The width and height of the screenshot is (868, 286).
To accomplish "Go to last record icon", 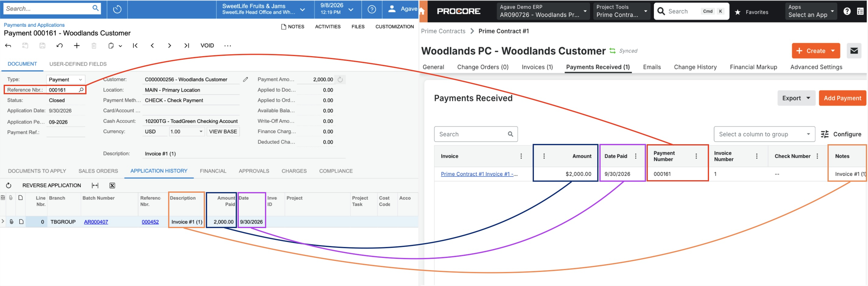I will pos(187,45).
